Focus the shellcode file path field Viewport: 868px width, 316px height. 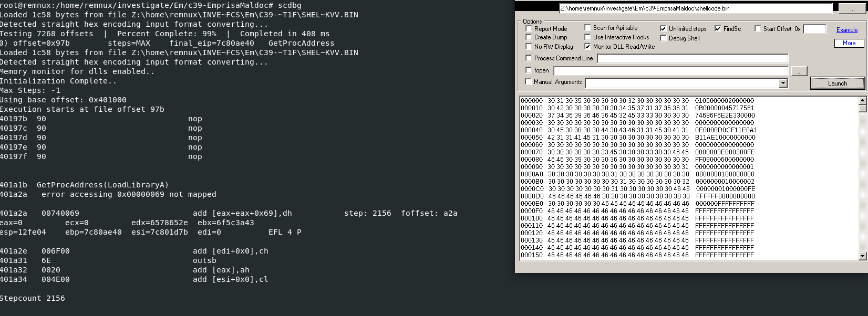point(696,8)
